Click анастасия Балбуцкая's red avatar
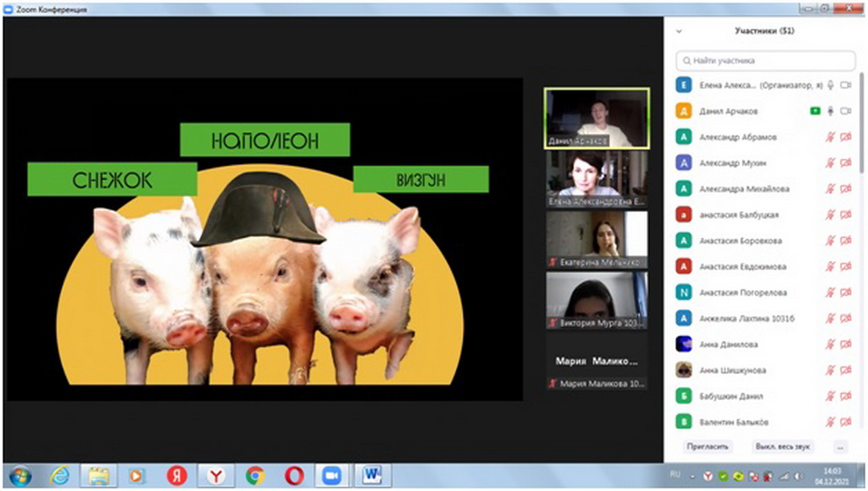This screenshot has width=868, height=491. [x=683, y=215]
